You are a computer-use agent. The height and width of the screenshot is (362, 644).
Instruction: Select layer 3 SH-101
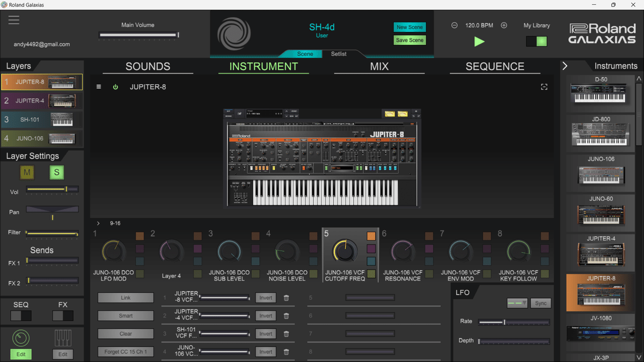[x=42, y=120]
